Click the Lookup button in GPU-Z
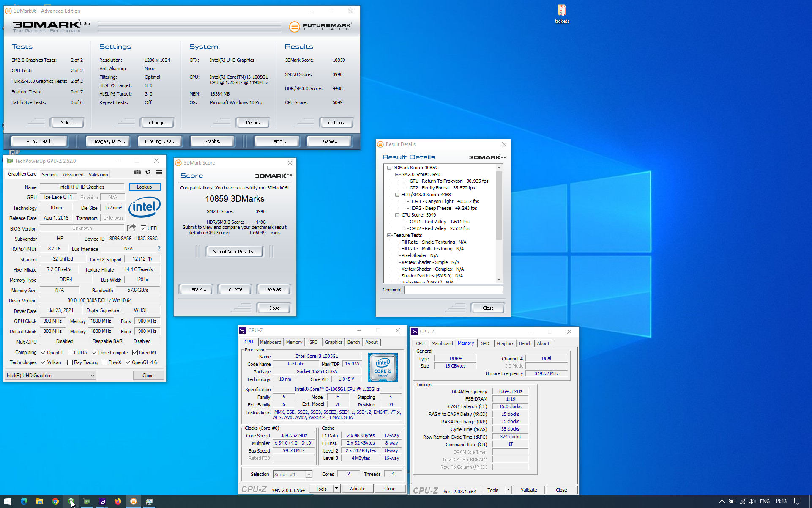 pyautogui.click(x=144, y=187)
